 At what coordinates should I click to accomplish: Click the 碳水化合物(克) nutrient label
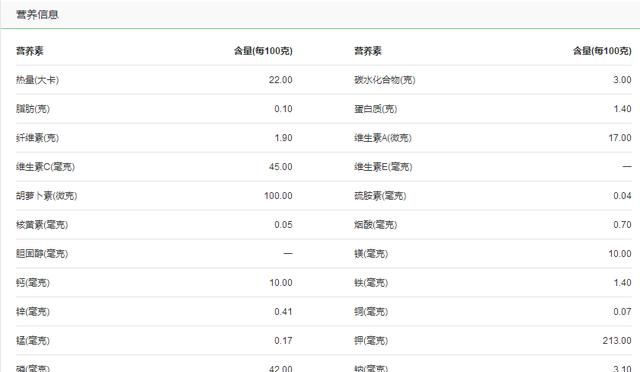[x=384, y=80]
